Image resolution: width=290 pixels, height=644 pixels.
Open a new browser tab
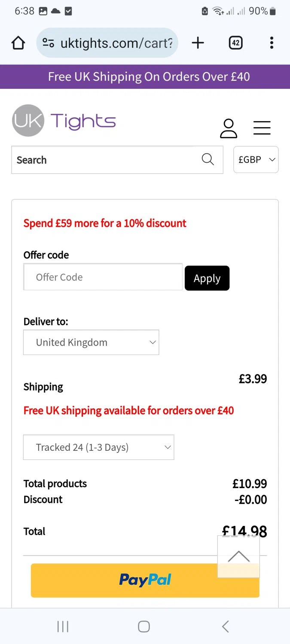tap(198, 43)
